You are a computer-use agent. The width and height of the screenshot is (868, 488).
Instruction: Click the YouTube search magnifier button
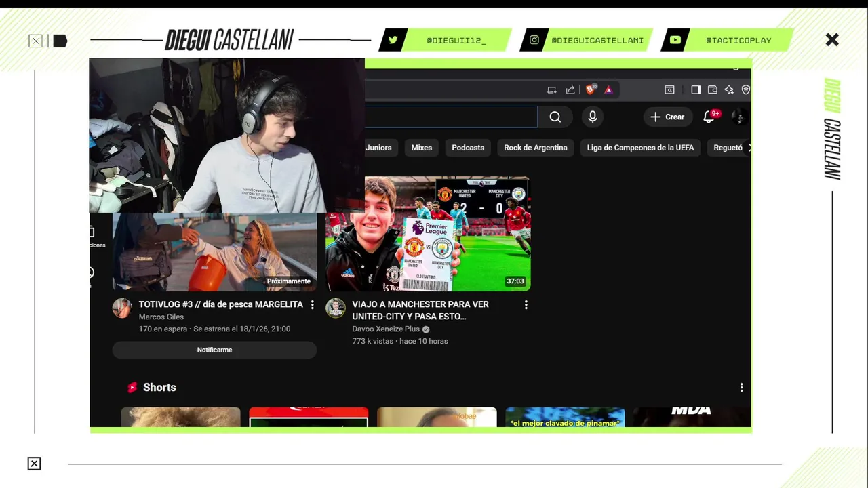point(555,117)
